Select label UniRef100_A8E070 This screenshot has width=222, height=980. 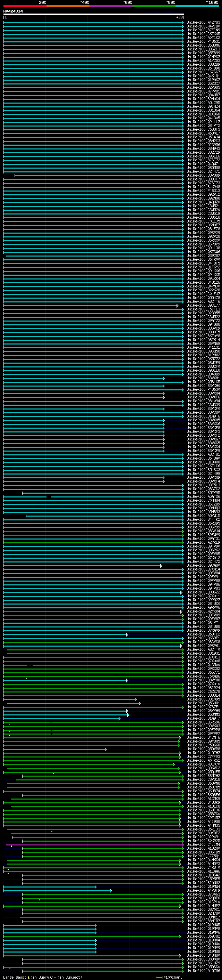point(203,764)
